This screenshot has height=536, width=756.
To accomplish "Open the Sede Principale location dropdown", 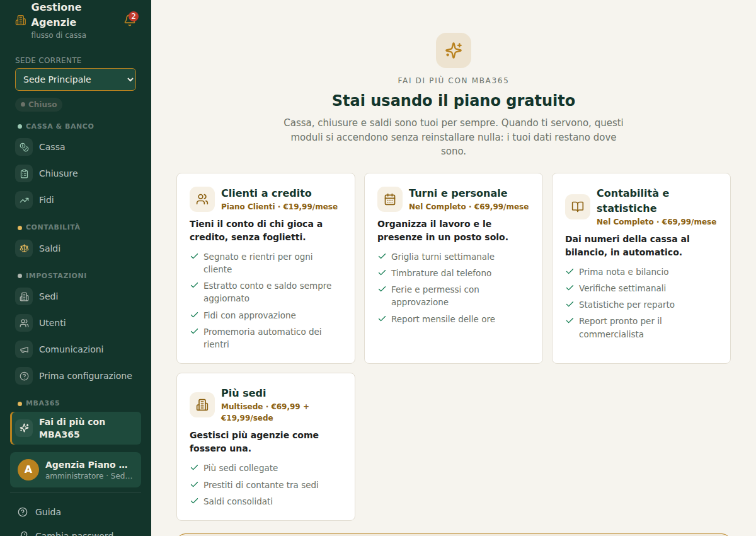I will click(76, 79).
